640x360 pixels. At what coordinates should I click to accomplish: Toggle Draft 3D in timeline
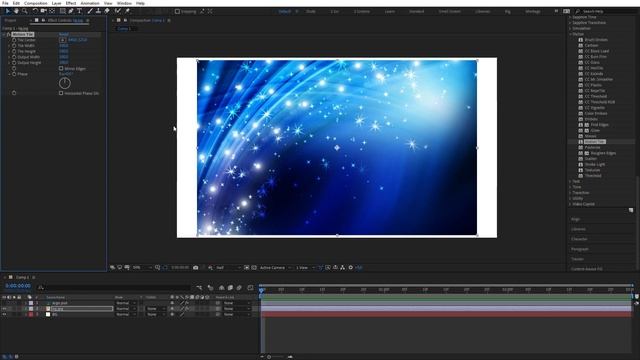point(211,288)
